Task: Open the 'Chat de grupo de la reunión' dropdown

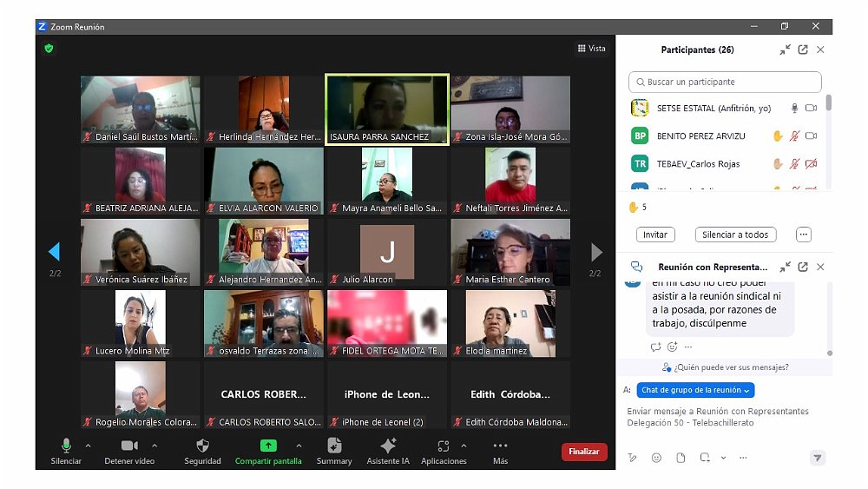Action: pos(695,391)
